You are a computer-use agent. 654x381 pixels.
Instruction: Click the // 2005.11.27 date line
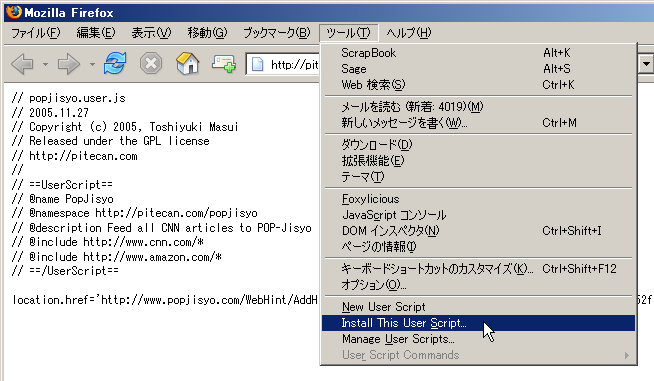50,113
